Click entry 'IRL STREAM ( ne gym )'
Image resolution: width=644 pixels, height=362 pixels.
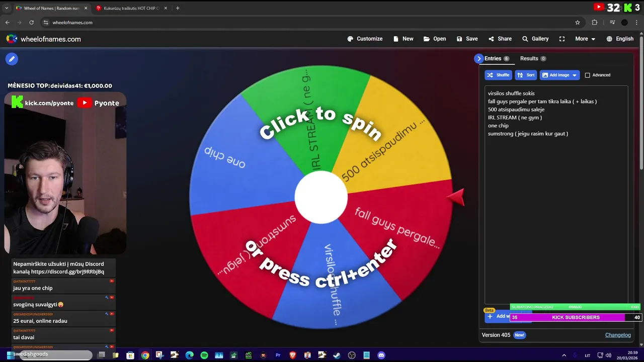point(515,118)
